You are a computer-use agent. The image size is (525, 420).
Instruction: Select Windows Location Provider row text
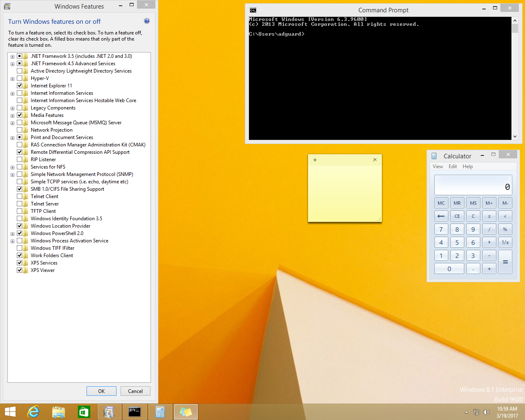click(60, 226)
